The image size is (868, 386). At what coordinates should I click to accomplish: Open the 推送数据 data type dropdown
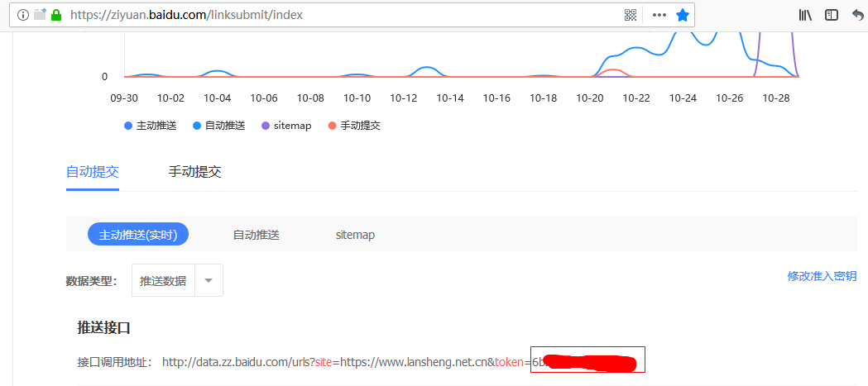click(x=178, y=280)
